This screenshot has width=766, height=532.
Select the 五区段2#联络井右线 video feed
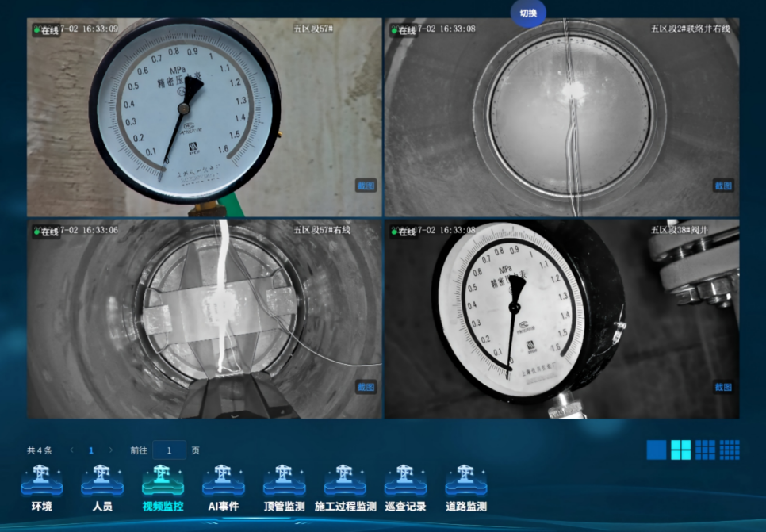pyautogui.click(x=561, y=117)
